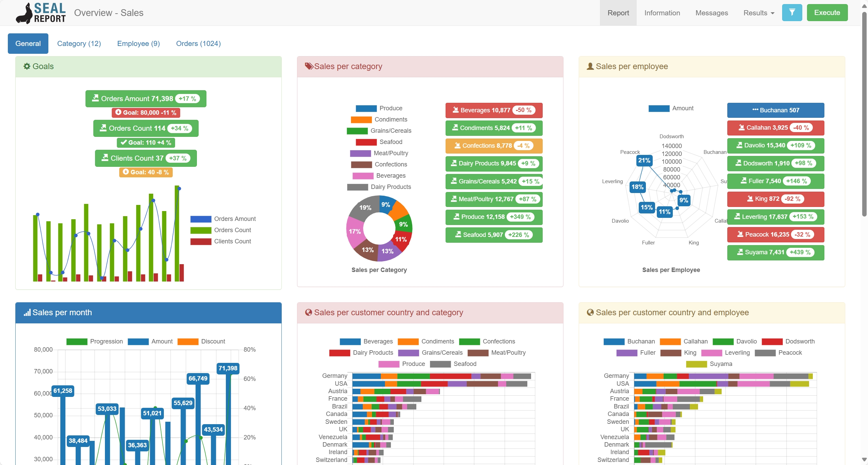Click the Execute button

[x=827, y=13]
